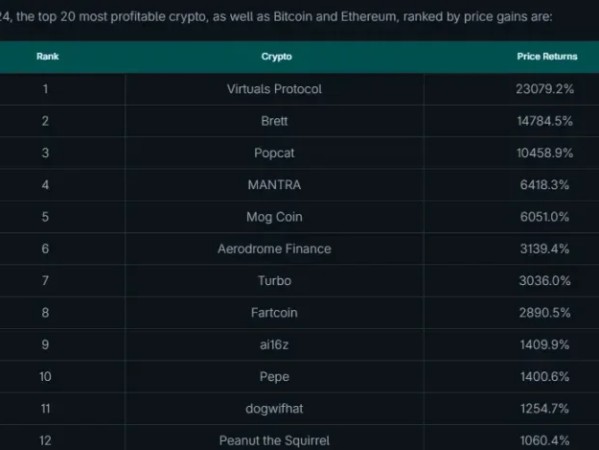Image resolution: width=599 pixels, height=450 pixels.
Task: Click the 6418.3% MANTRA return
Action: tap(545, 185)
